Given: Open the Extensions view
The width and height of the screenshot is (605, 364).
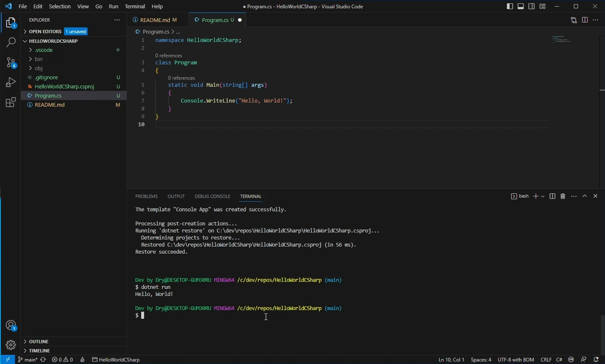Looking at the screenshot, I should tap(10, 102).
